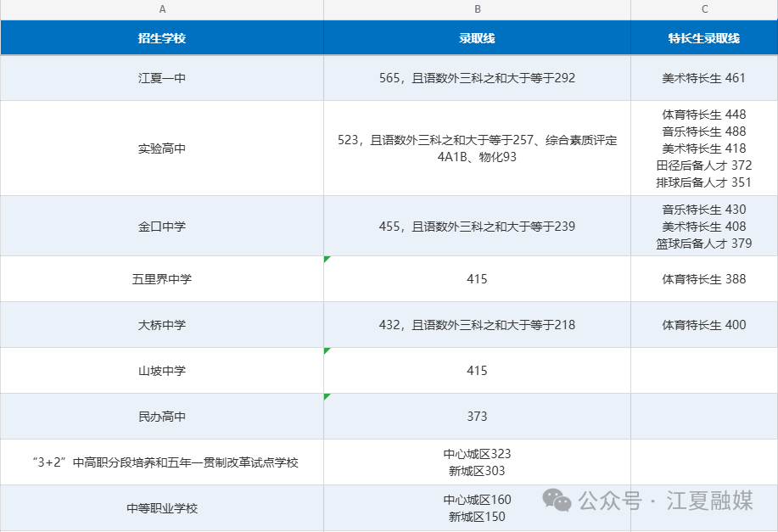
Task: Select column A header
Action: 162,9
